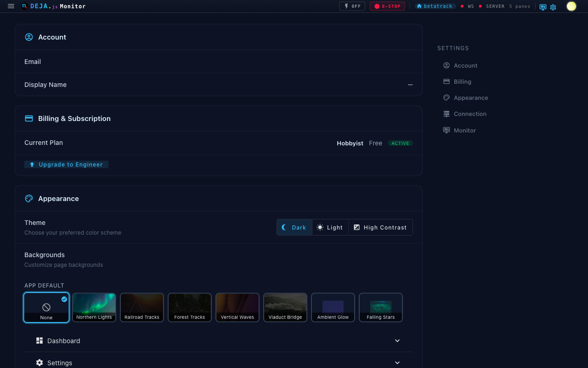This screenshot has width=588, height=368.
Task: Expand the Settings backgrounds section
Action: 218,362
